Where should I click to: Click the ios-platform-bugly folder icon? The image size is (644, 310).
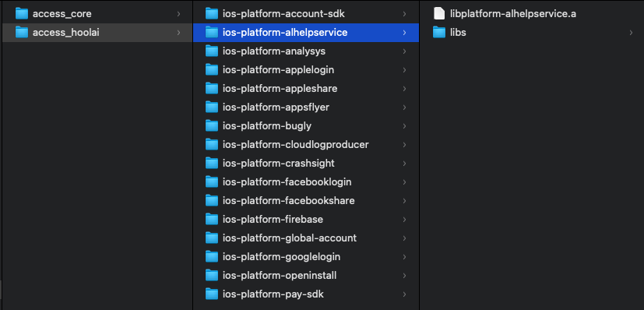[212, 126]
